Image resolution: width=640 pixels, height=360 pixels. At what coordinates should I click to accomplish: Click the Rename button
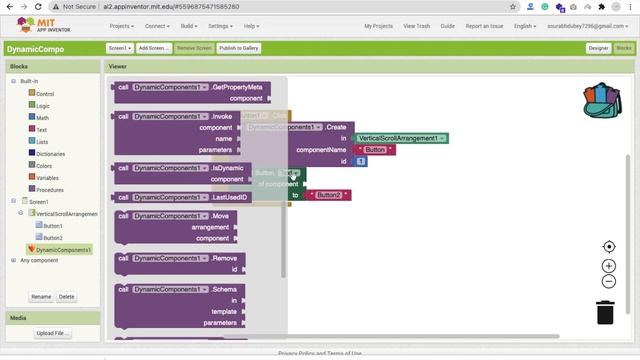[41, 297]
